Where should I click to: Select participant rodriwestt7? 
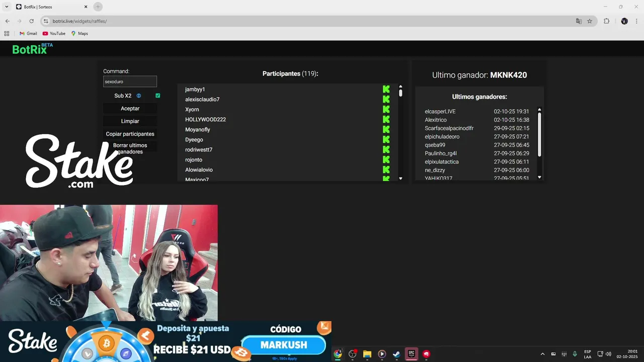(x=199, y=150)
